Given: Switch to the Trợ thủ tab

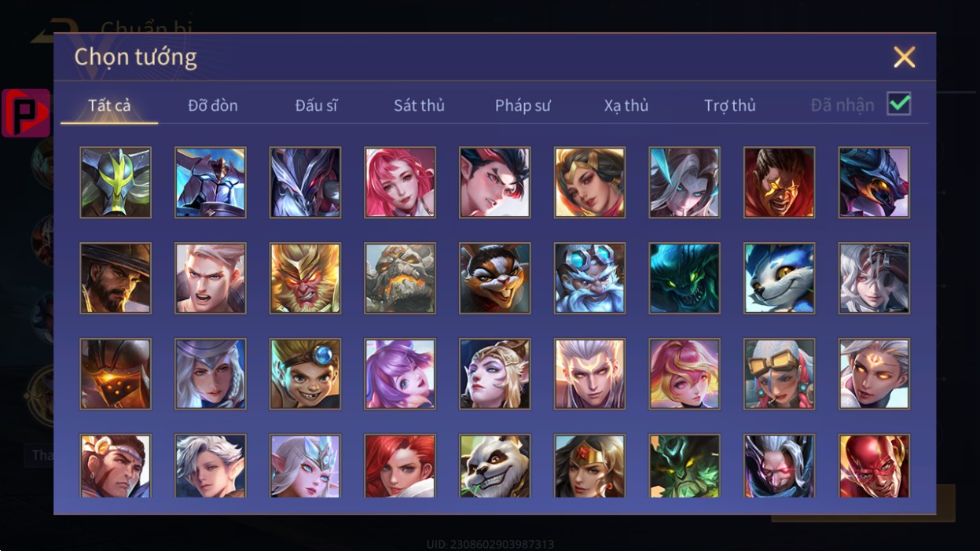Looking at the screenshot, I should click(x=729, y=105).
